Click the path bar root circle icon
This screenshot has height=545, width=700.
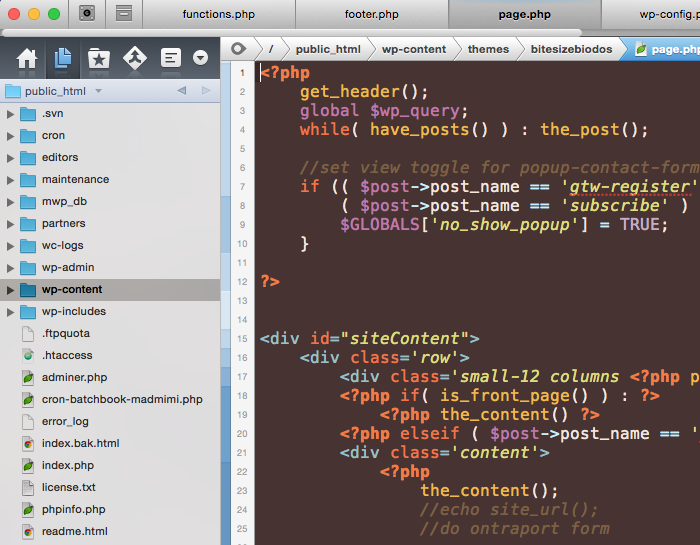[238, 49]
